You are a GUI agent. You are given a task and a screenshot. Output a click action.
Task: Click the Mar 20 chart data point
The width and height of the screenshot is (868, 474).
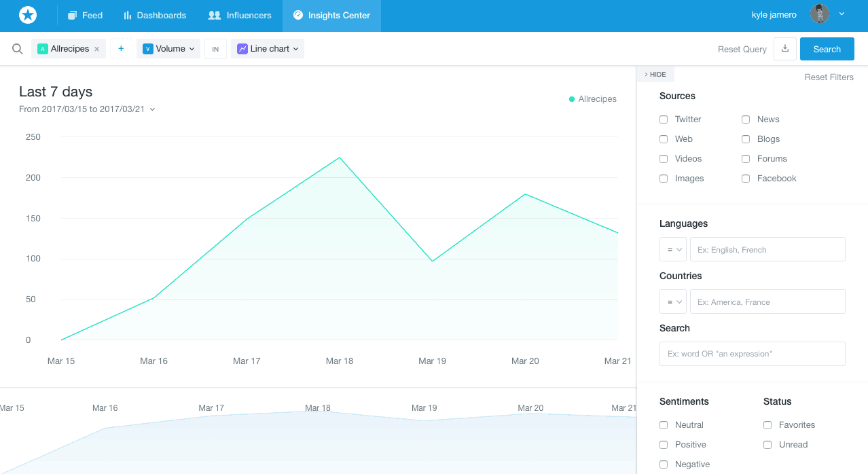(x=525, y=194)
